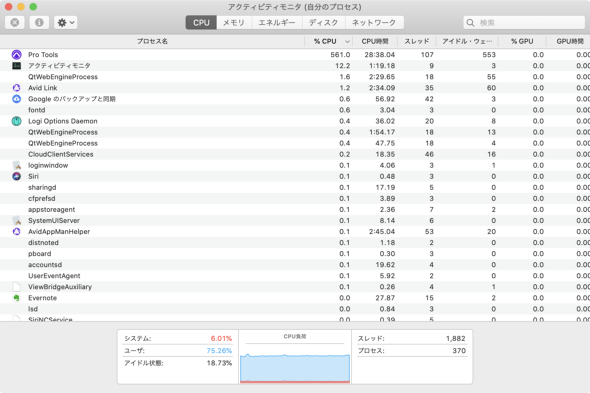Select the Logi Options Daemon name
The width and height of the screenshot is (590, 393).
coord(62,121)
